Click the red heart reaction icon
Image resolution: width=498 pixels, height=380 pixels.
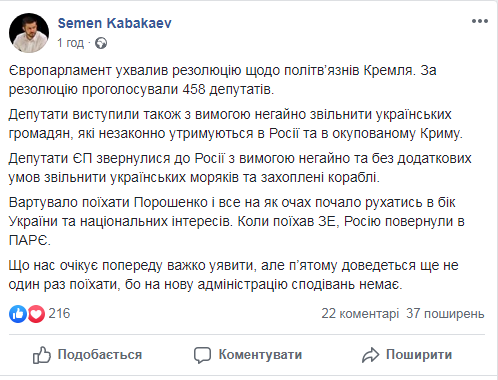tap(36, 314)
